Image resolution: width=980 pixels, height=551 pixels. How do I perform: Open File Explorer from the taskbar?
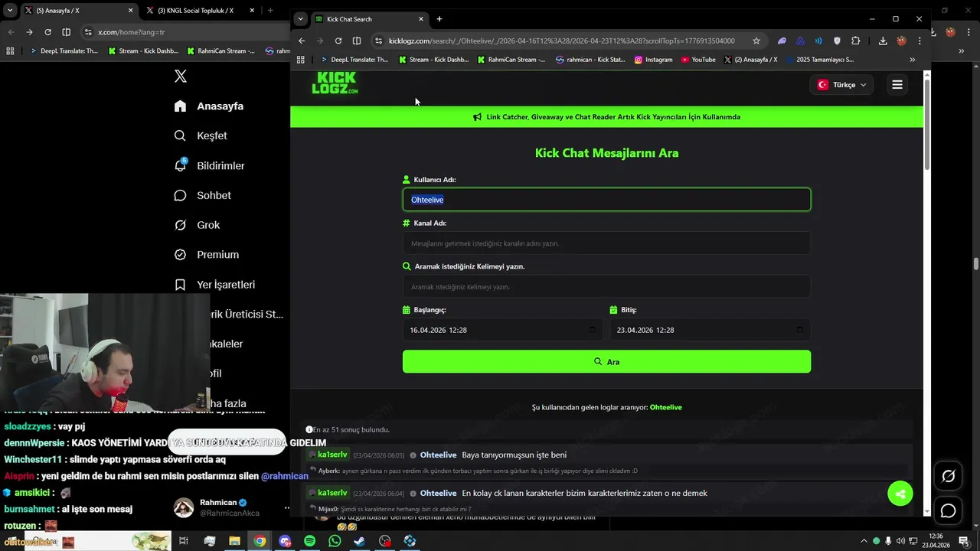tap(234, 541)
